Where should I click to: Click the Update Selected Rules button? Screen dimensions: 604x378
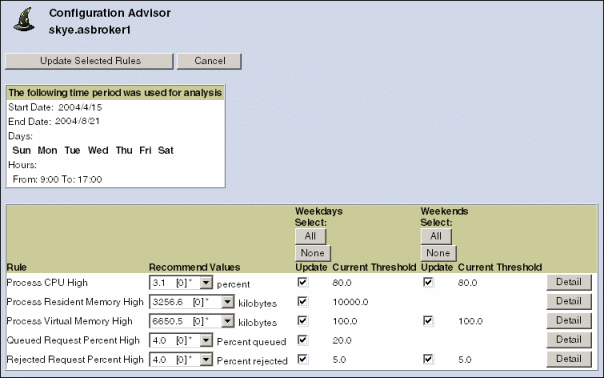pyautogui.click(x=89, y=61)
